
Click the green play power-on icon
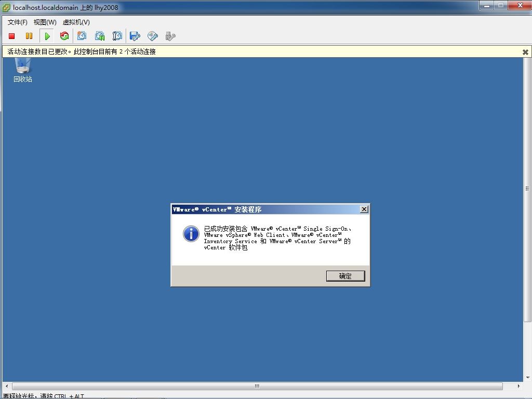click(47, 36)
